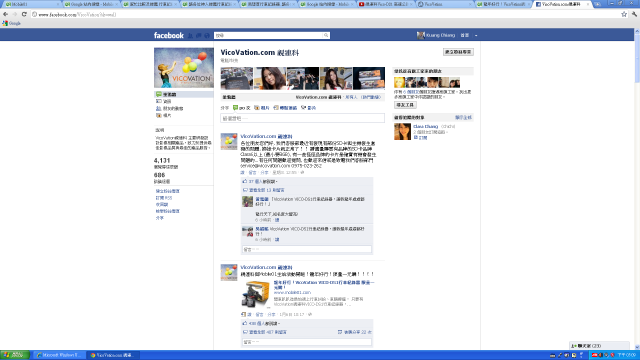Viewport: 640px width, 360px height.
Task: Open the messages icon in Facebook header
Action: coord(199,36)
